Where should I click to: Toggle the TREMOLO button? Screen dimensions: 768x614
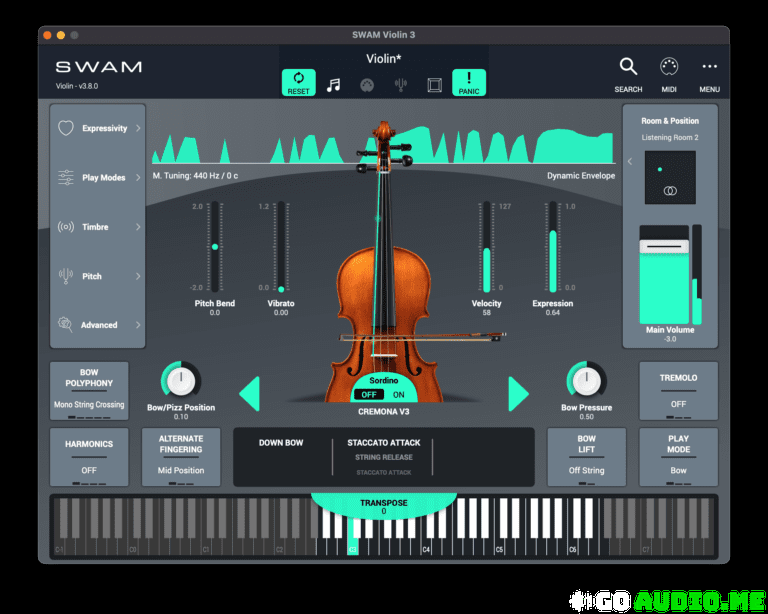(678, 391)
